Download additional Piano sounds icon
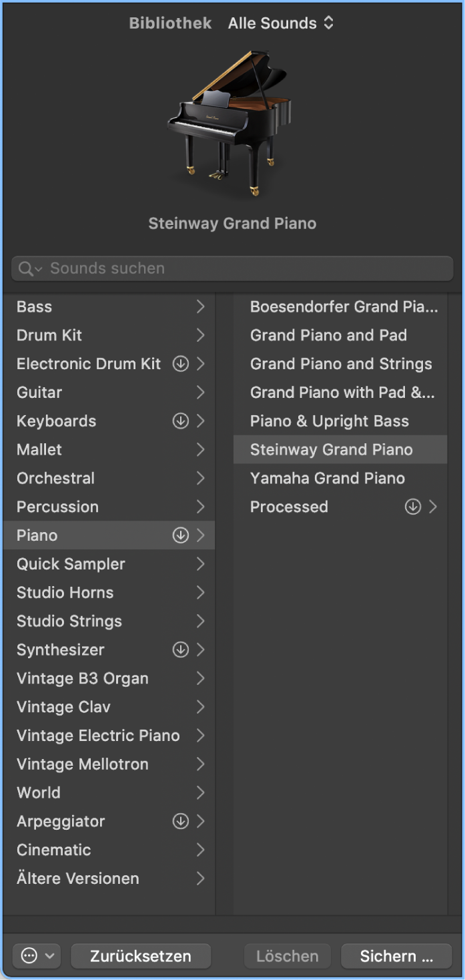The height and width of the screenshot is (980, 465). pyautogui.click(x=181, y=535)
